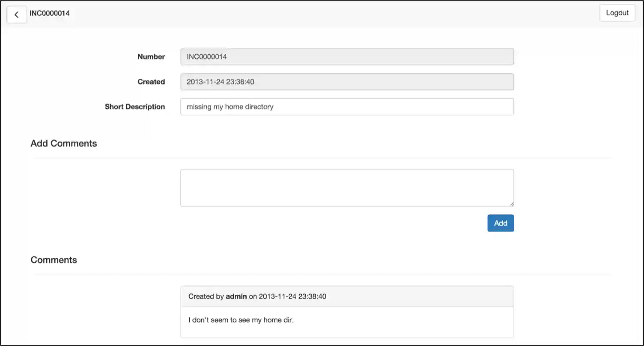Click the Comments section heading

(x=54, y=260)
